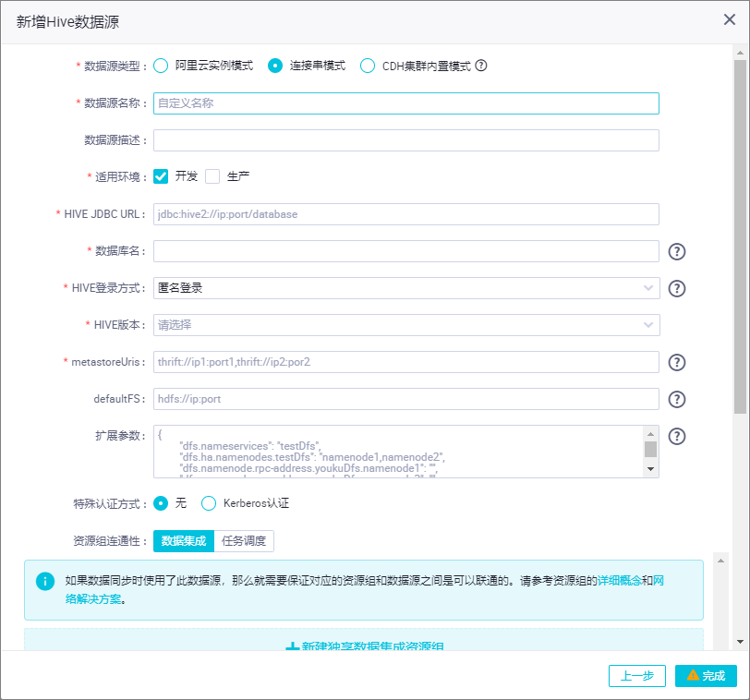Focus the defaultFS input field
Viewport: 750px width, 700px height.
point(406,399)
